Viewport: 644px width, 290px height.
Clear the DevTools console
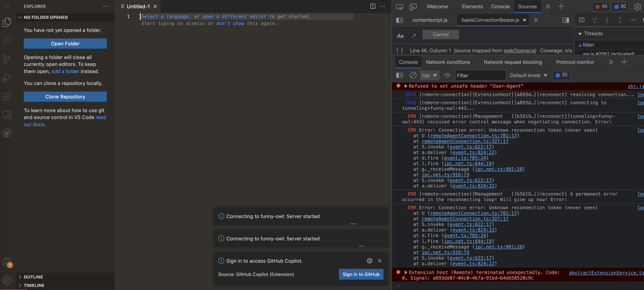[x=413, y=75]
